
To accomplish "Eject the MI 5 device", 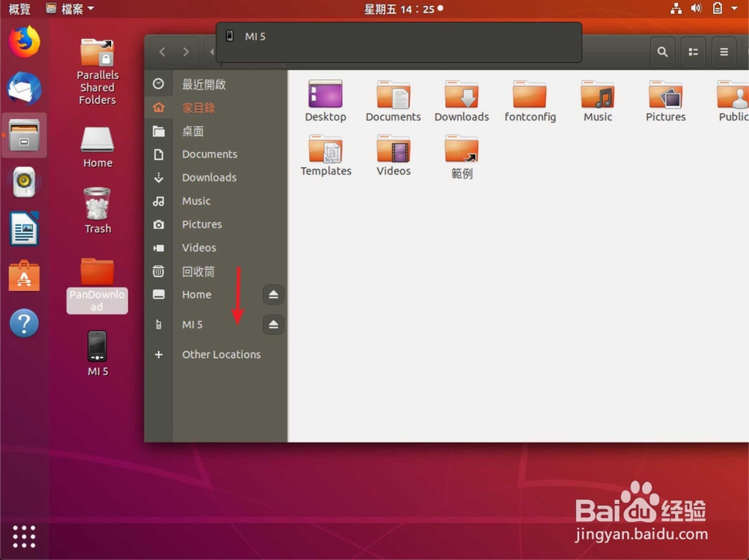I will click(x=273, y=325).
